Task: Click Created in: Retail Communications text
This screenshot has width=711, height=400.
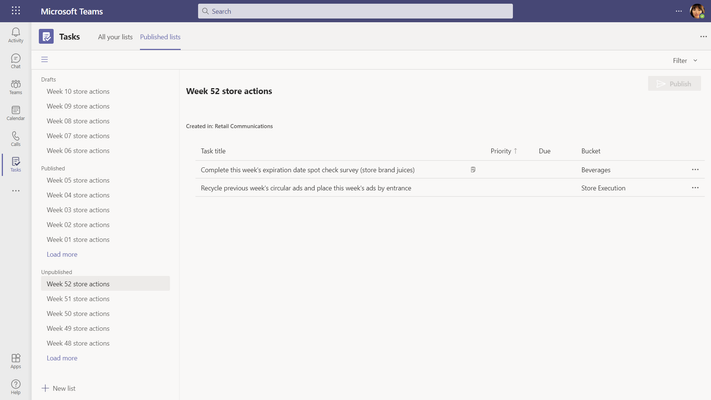Action: tap(229, 126)
